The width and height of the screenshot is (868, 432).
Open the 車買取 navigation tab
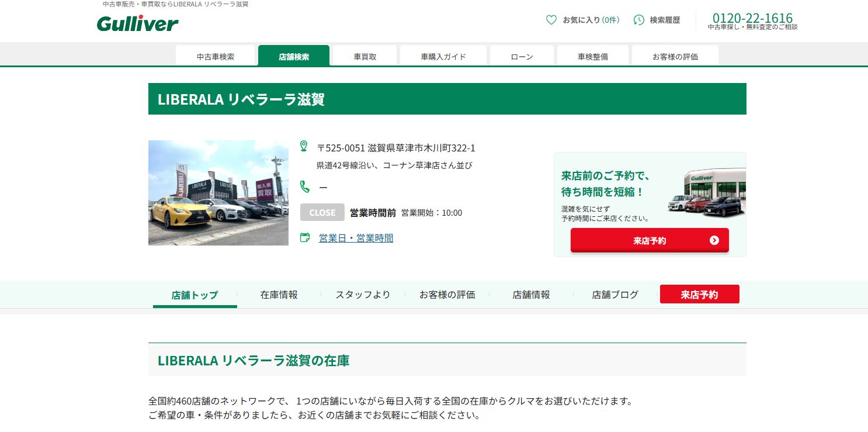(x=363, y=56)
